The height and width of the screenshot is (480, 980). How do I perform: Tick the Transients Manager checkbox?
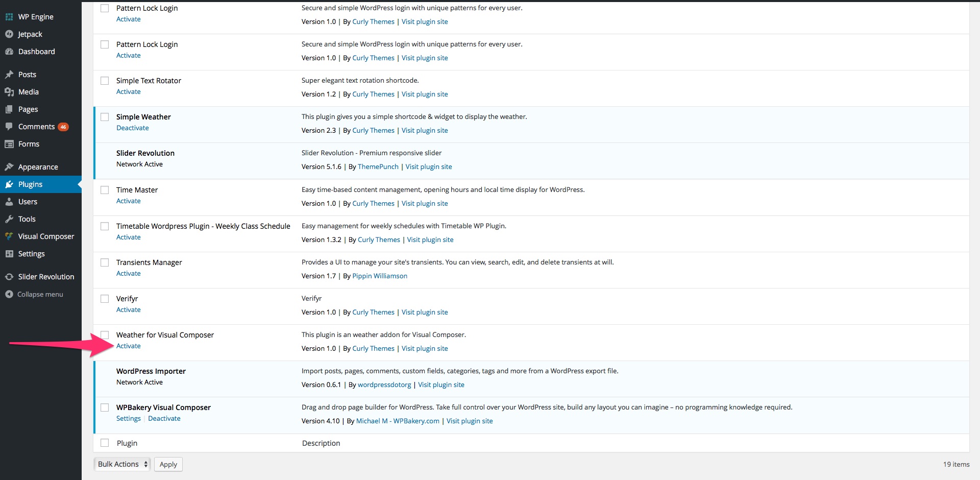pyautogui.click(x=105, y=262)
